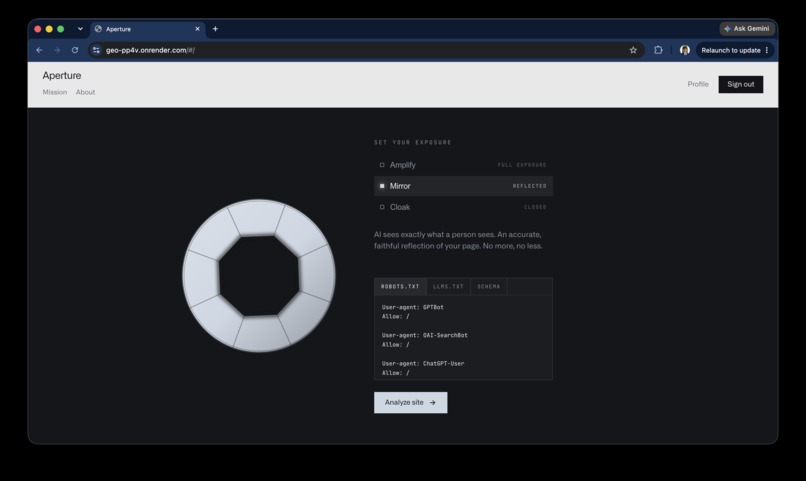Viewport: 806px width, 481px height.
Task: Click the 'SET YOUR EXPOSURE' heading
Action: [413, 142]
